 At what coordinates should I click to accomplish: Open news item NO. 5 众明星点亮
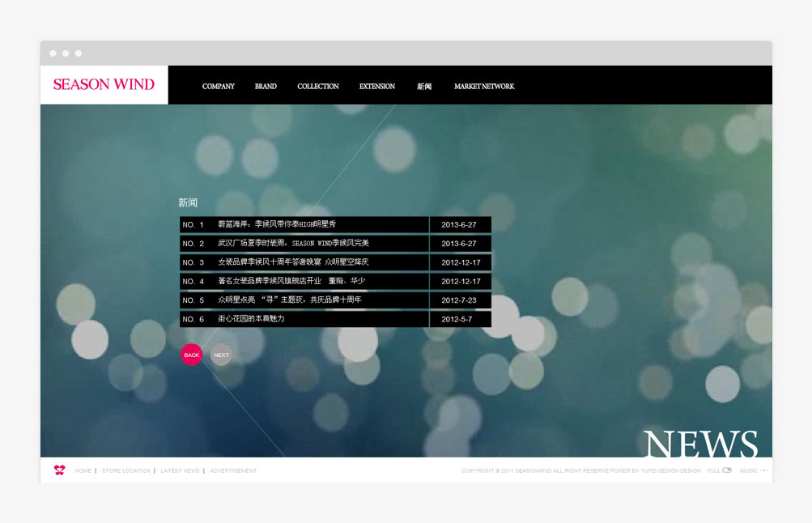point(290,300)
